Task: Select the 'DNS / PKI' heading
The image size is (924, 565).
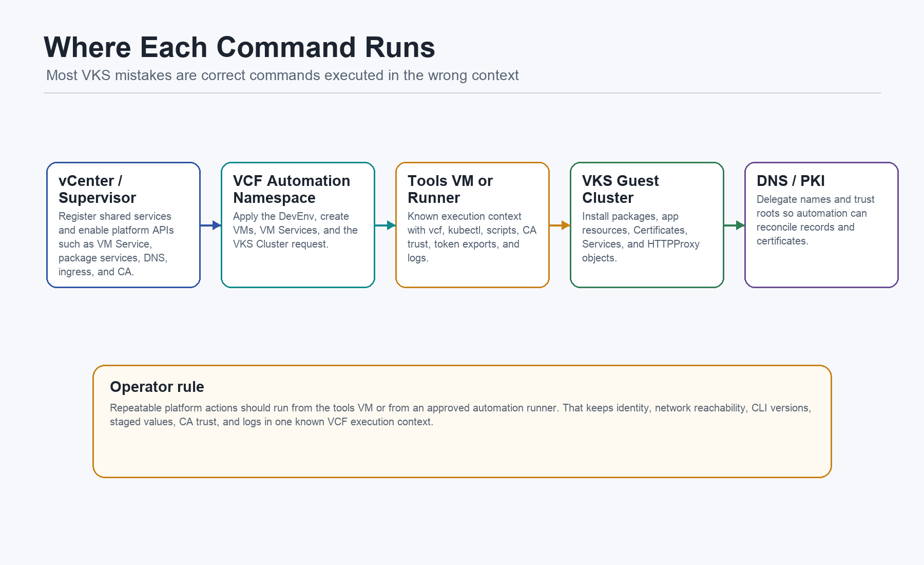Action: point(791,181)
